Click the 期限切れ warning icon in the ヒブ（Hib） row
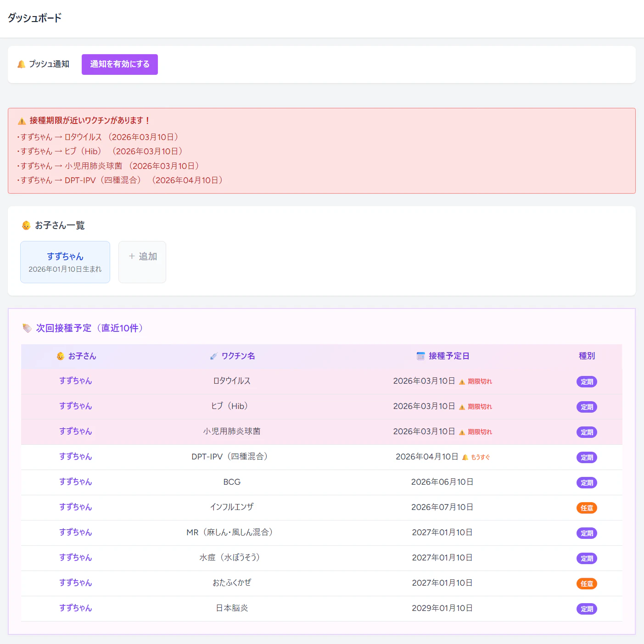This screenshot has width=644, height=644. coord(462,407)
